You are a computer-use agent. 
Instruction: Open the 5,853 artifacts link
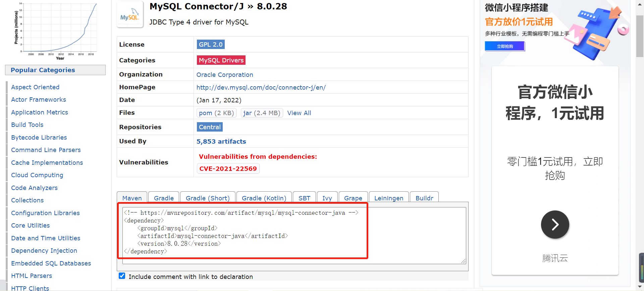[221, 141]
